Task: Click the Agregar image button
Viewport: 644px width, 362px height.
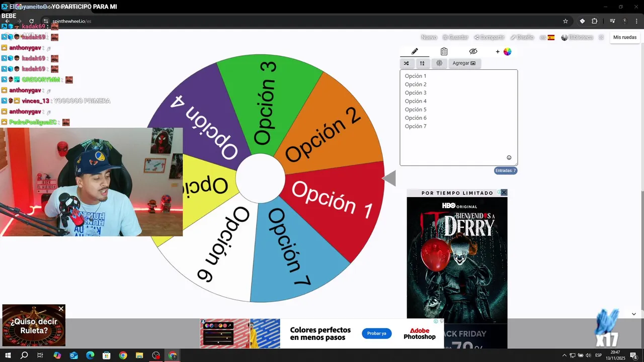Action: coord(464,63)
